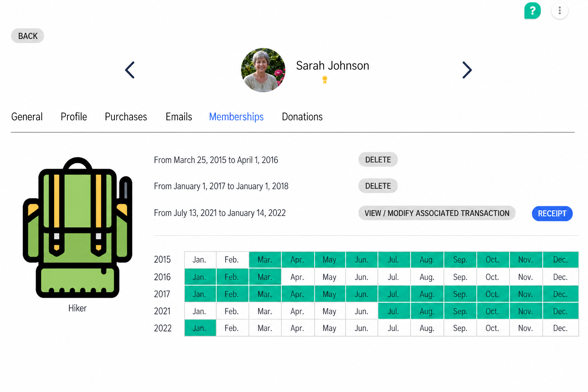
Task: Open the Profile tab
Action: [x=73, y=117]
